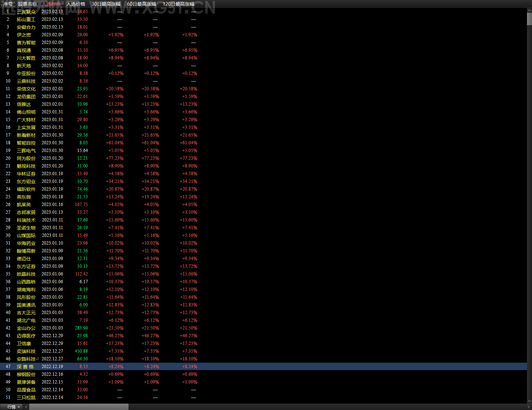Sort by 30日最高涨幅 column header
This screenshot has height=410, width=532.
click(106, 4)
